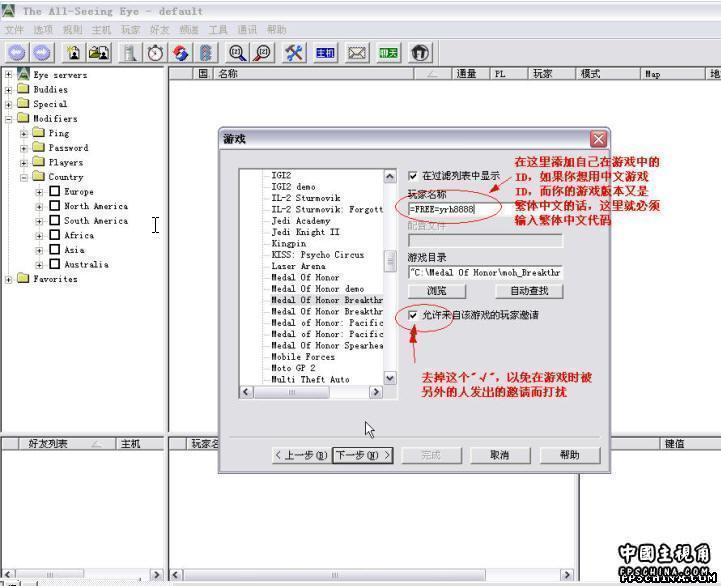Click the 帮助 button in the dialog
Viewport: 721px width, 586px height.
tap(570, 455)
